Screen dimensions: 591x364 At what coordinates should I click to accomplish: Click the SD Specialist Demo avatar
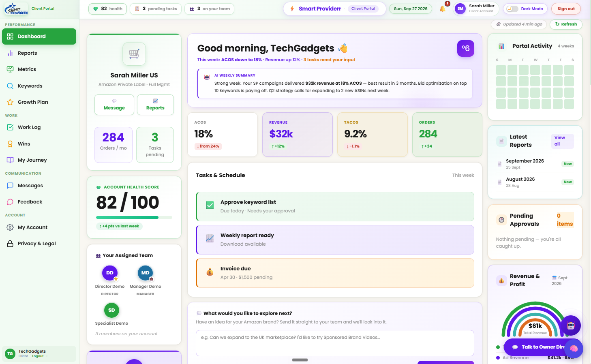coord(111,310)
